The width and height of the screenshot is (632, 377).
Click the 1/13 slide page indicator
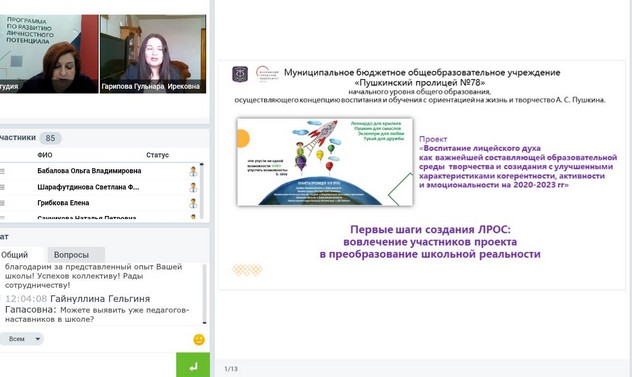[x=231, y=369]
